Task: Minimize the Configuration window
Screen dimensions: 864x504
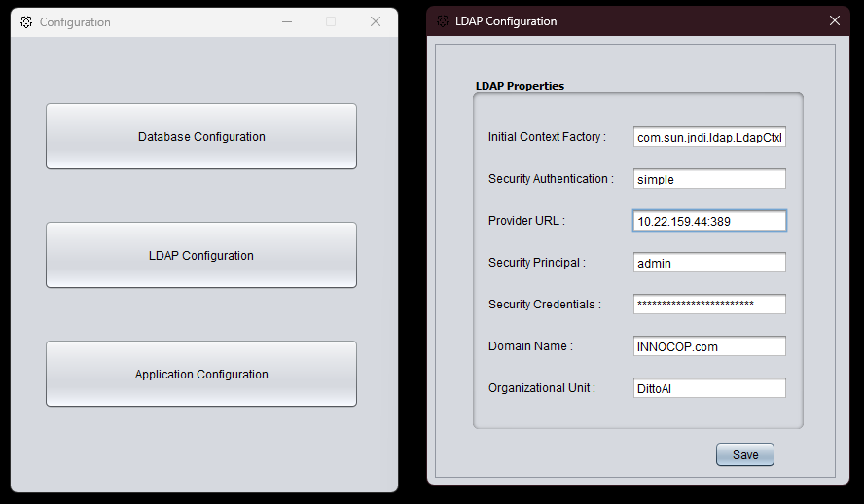Action: (287, 21)
